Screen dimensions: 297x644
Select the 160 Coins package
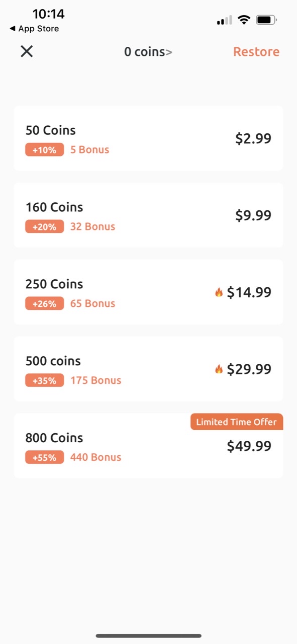click(x=148, y=215)
